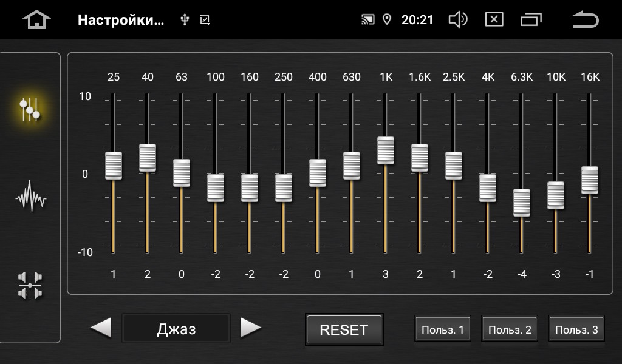Click the 16K frequency label
Screen dimensions: 622x364
pyautogui.click(x=590, y=77)
